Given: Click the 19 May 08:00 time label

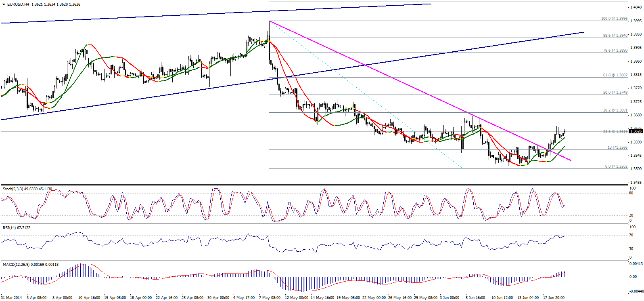Looking at the screenshot, I should (348, 298).
